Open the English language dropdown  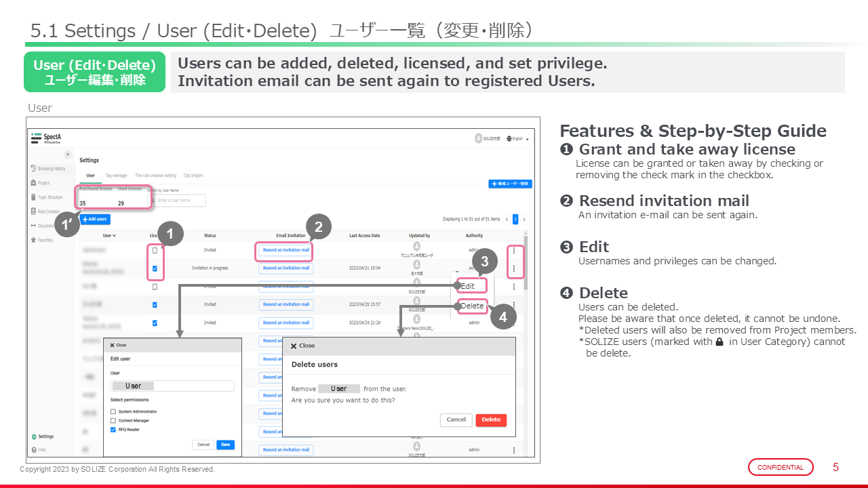pos(518,138)
